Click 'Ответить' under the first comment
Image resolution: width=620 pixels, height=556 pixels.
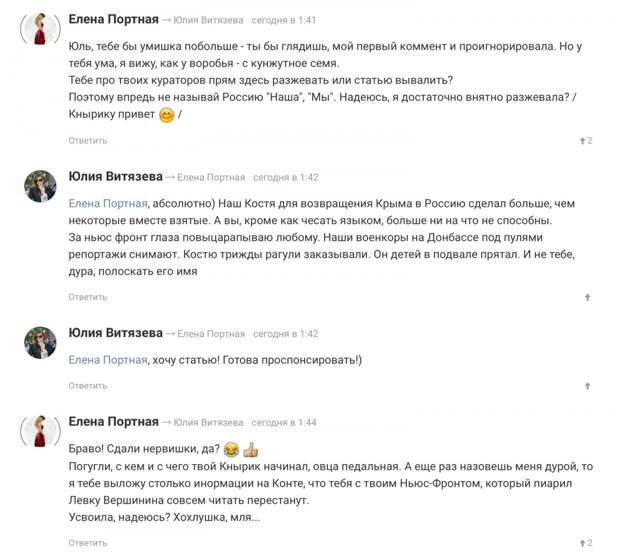[88, 141]
